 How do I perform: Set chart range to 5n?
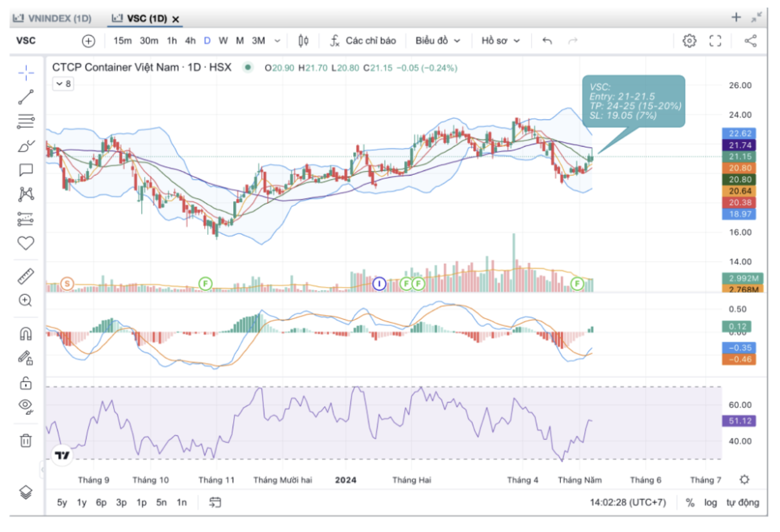click(161, 502)
